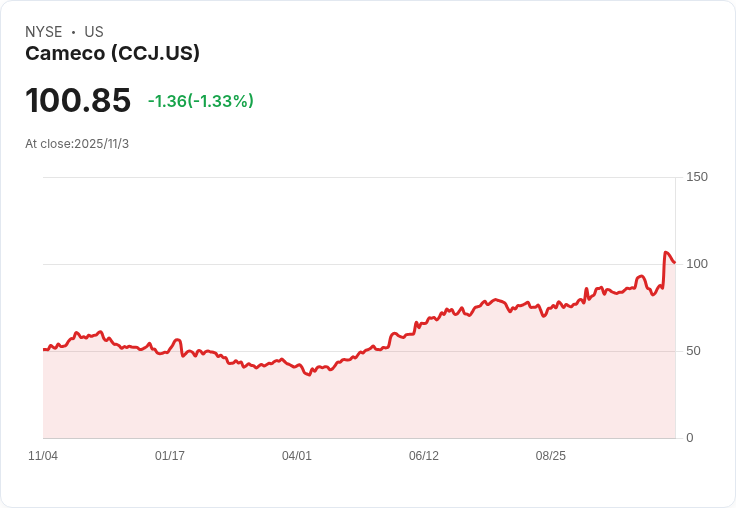Click the 50 y-axis label
The height and width of the screenshot is (508, 736).
pos(694,351)
